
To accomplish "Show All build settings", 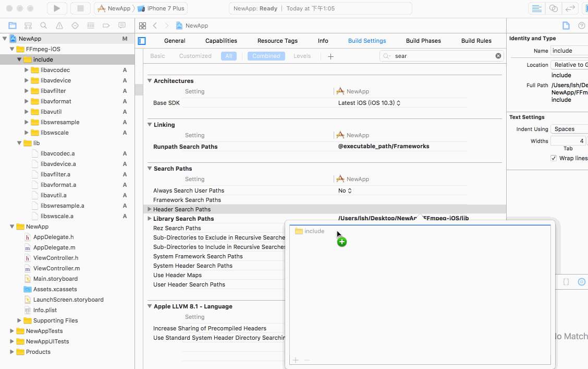I will coord(229,56).
